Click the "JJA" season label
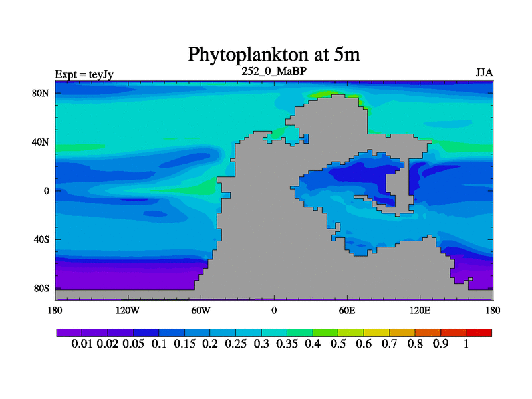Image resolution: width=532 pixels, height=399 pixels. pyautogui.click(x=484, y=73)
